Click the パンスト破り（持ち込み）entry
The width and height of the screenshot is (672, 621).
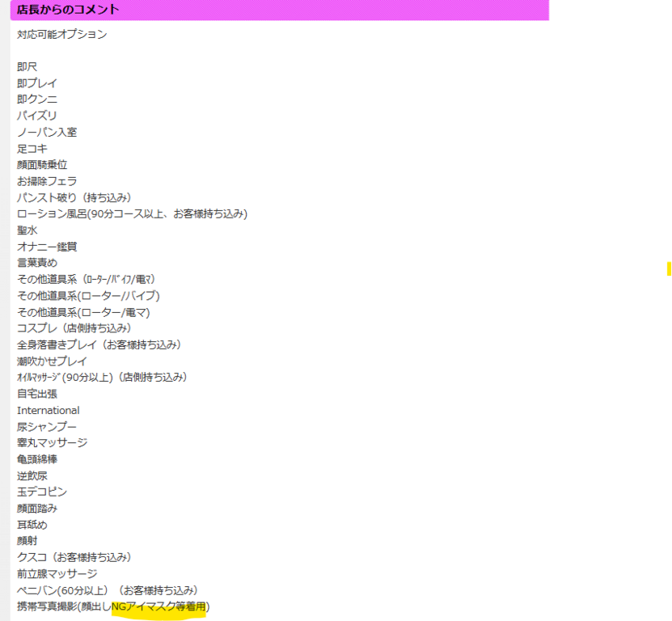74,197
